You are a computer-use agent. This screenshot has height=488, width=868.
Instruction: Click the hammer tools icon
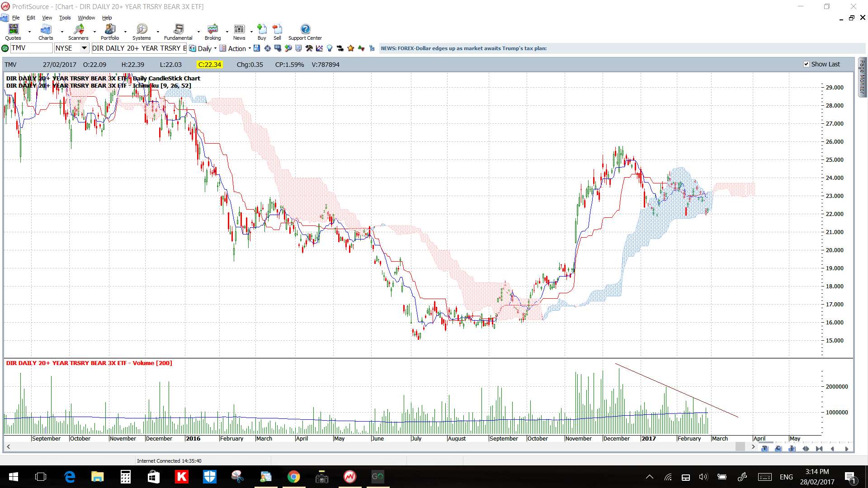[x=309, y=48]
